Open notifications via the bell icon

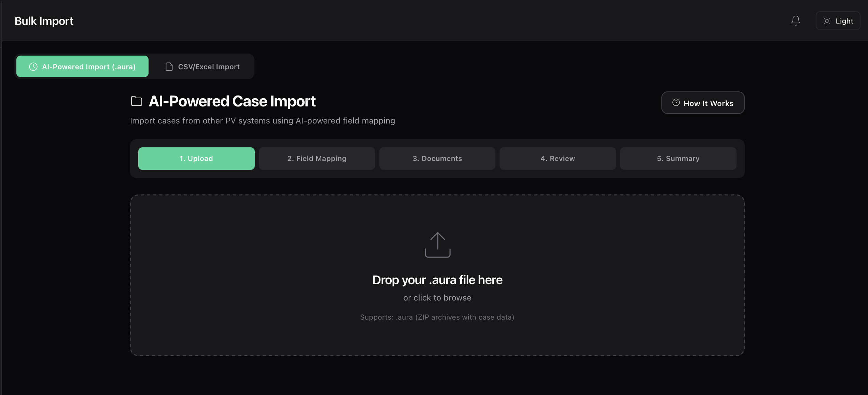click(x=796, y=20)
